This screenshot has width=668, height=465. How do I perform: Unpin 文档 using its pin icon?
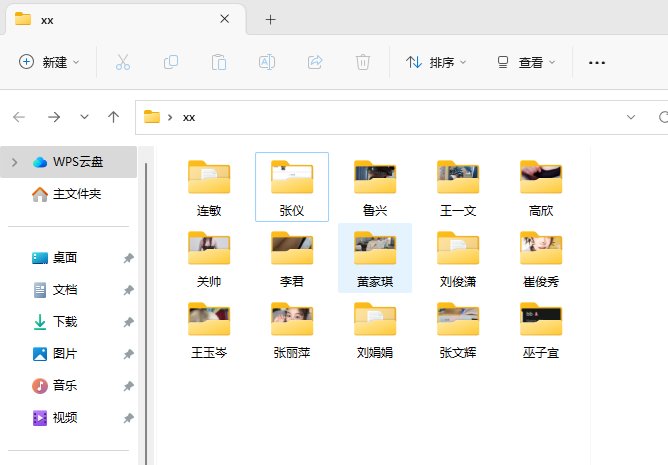[x=128, y=290]
